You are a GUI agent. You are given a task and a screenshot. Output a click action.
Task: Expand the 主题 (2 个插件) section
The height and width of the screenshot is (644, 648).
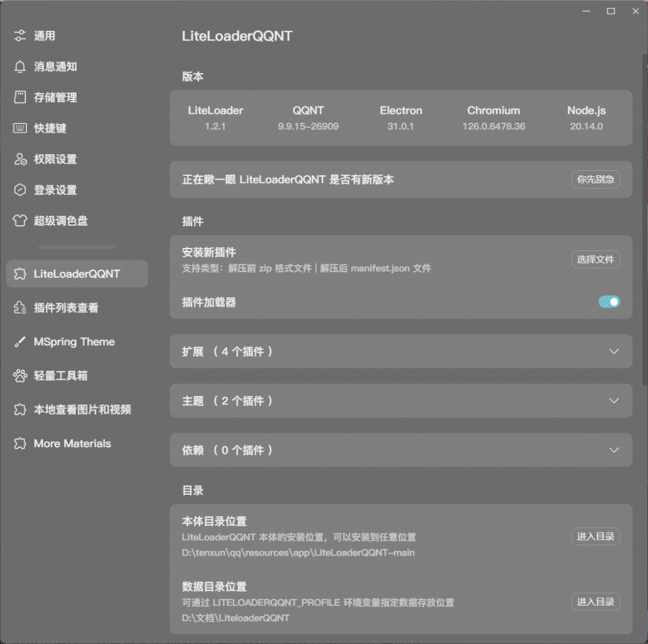point(401,400)
